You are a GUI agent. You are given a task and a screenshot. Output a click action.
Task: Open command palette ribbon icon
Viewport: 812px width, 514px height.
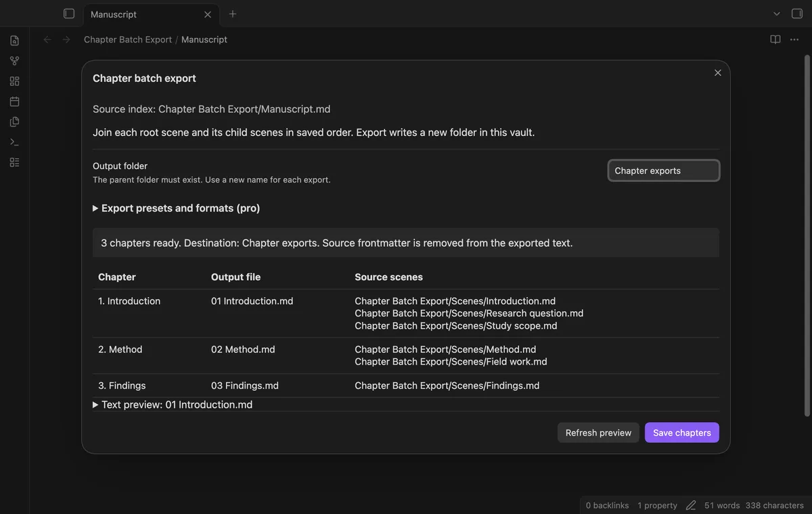click(14, 142)
